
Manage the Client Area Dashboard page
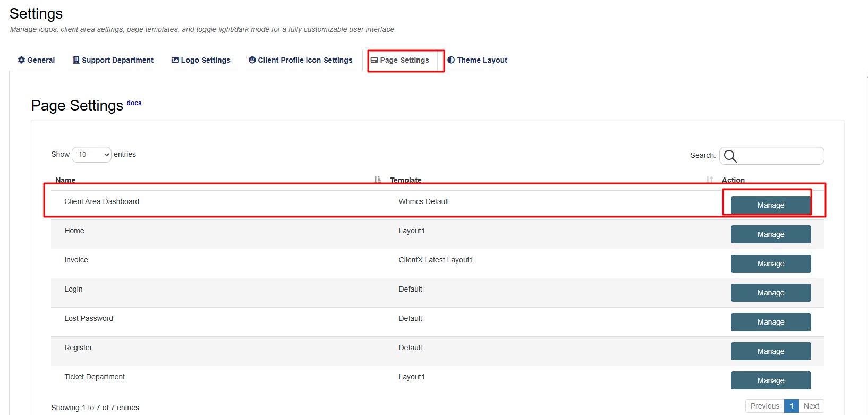(770, 205)
